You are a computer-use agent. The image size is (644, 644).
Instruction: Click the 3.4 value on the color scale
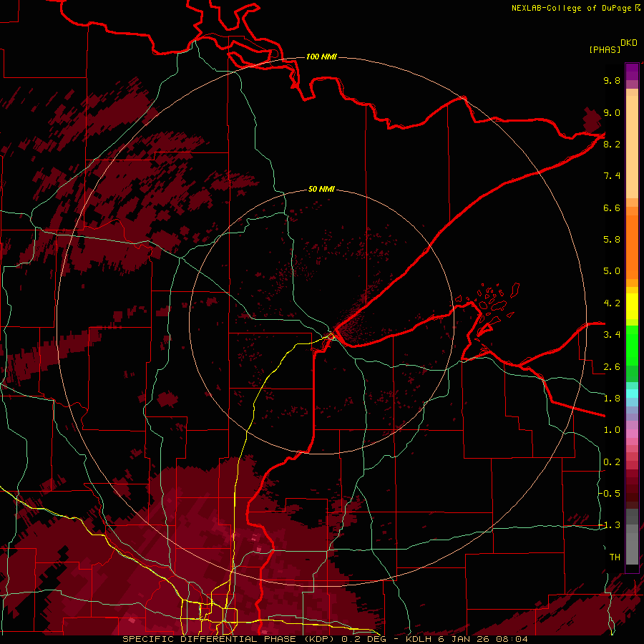pos(612,335)
